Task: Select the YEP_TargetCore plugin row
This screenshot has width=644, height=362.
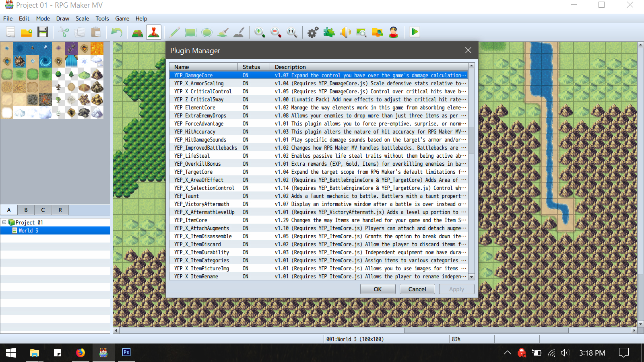Action: point(318,172)
